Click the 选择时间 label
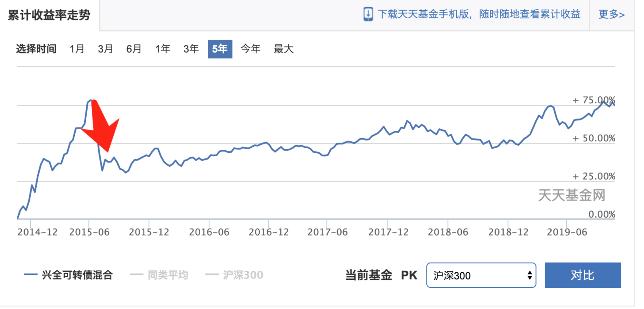Screen dimensions: 644x309 (36, 49)
